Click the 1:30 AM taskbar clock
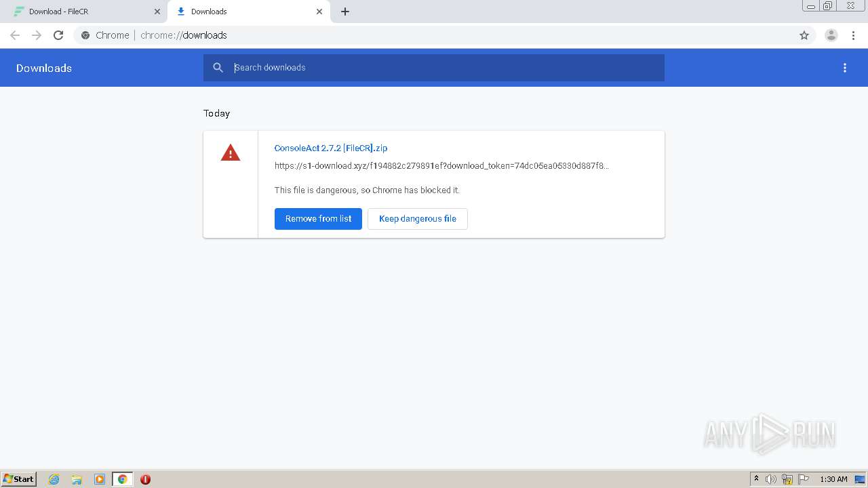 point(833,479)
